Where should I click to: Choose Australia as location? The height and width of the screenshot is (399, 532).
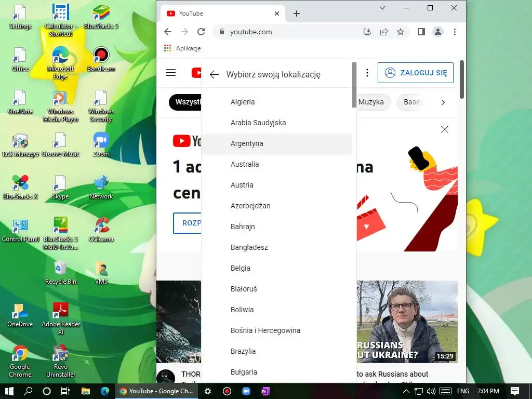click(277, 164)
